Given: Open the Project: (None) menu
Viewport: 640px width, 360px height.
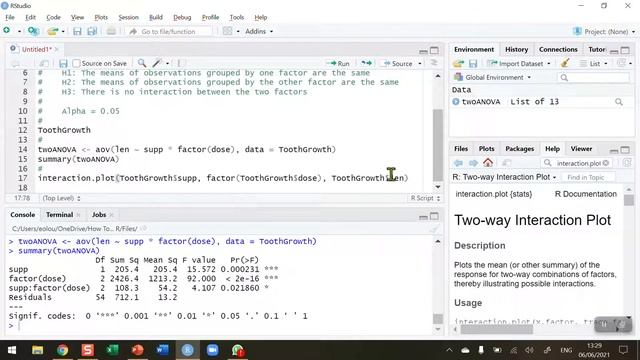Looking at the screenshot, I should tap(604, 31).
